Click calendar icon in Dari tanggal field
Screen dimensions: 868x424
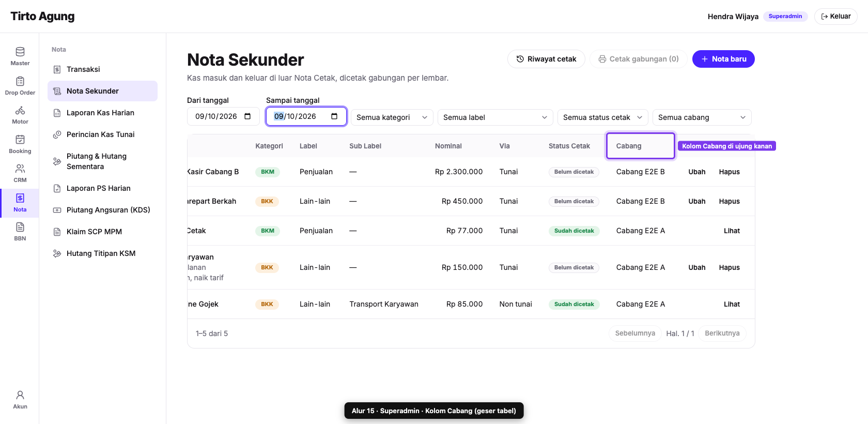coord(247,116)
